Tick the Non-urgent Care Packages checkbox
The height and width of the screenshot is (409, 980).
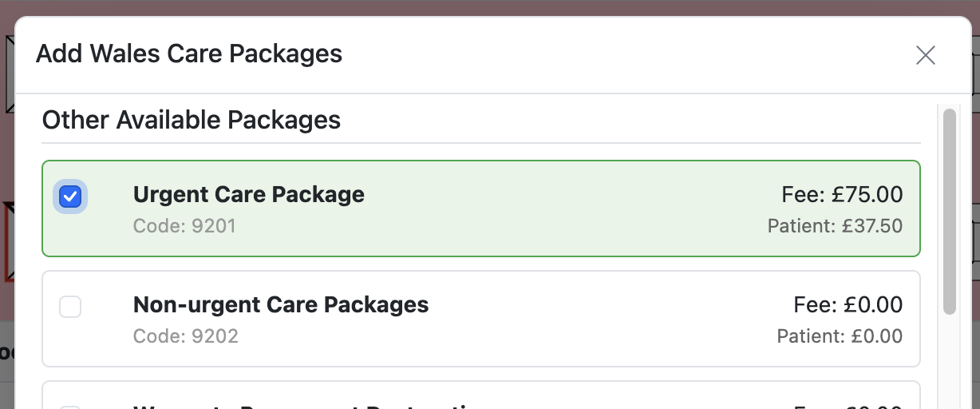70,307
